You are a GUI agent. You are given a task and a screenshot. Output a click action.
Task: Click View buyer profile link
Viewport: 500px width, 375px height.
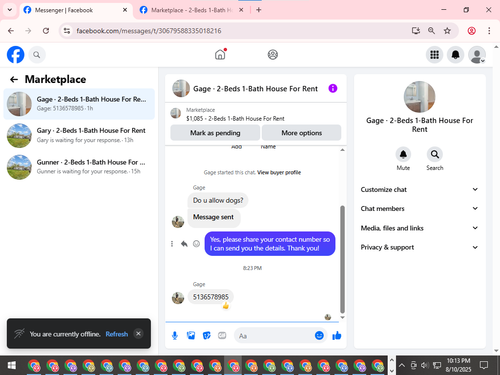point(279,172)
